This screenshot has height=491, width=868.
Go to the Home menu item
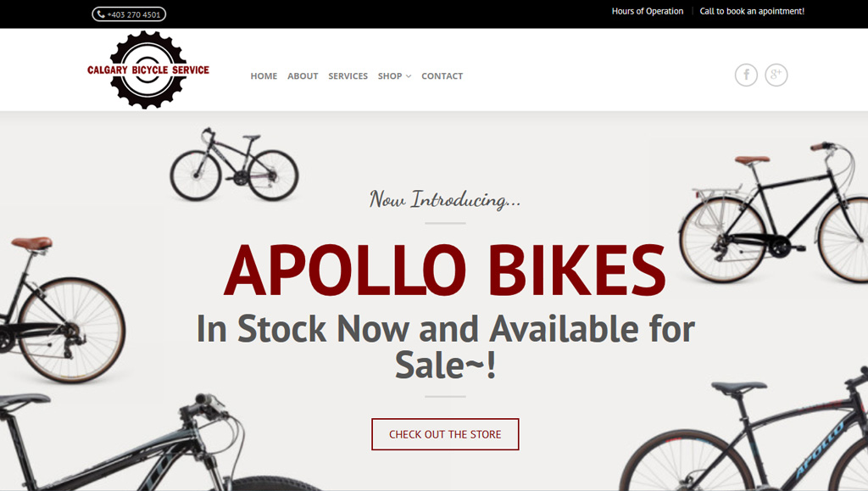[x=264, y=75]
